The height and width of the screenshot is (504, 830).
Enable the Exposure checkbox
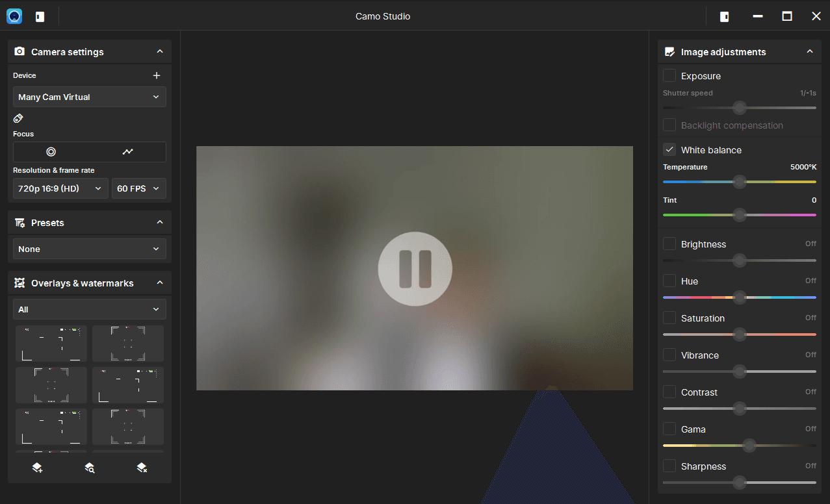(x=669, y=76)
